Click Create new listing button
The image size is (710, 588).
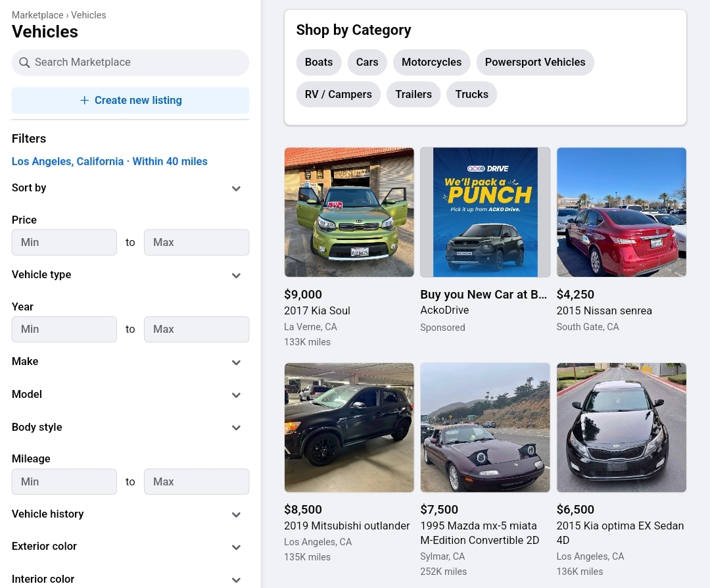[130, 100]
